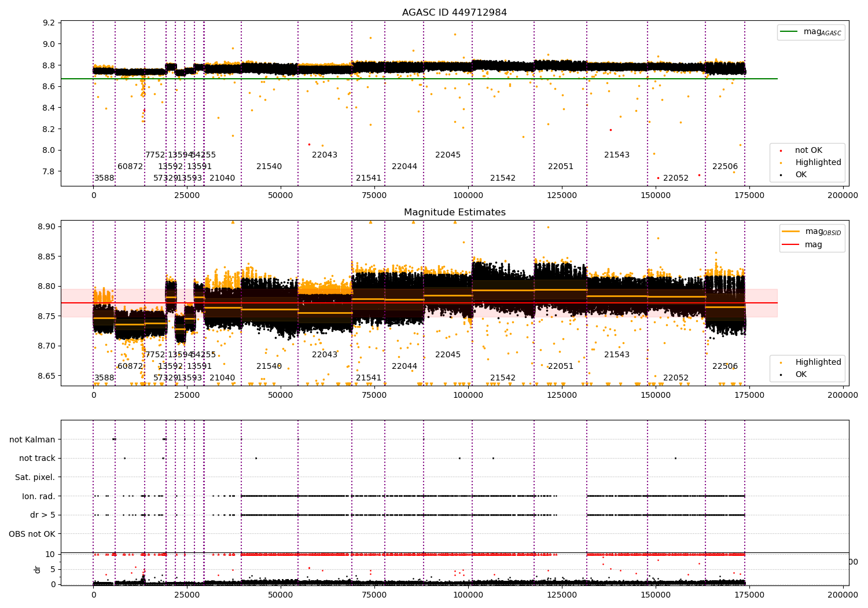Image resolution: width=868 pixels, height=608 pixels.
Task: Click OBSID label 21040 in the top plot
Action: [x=222, y=178]
